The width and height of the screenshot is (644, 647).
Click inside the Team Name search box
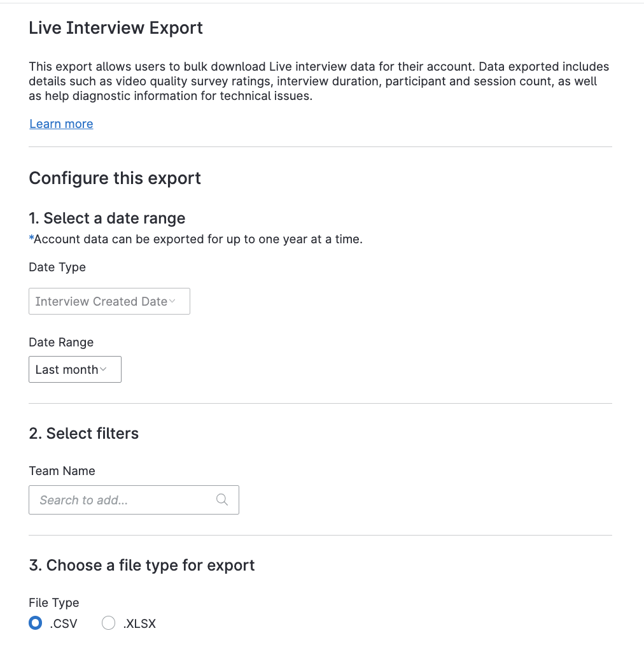click(115, 499)
